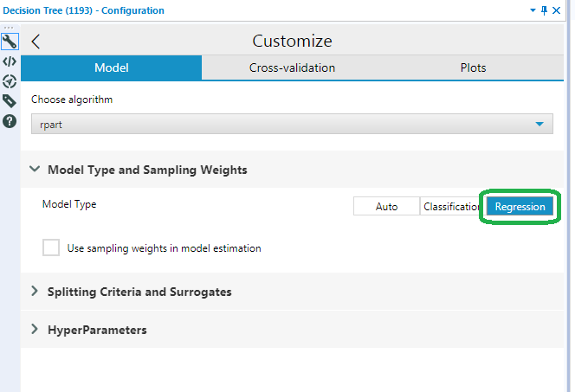Switch to the Cross-validation tab
This screenshot has width=575, height=392.
tap(292, 67)
